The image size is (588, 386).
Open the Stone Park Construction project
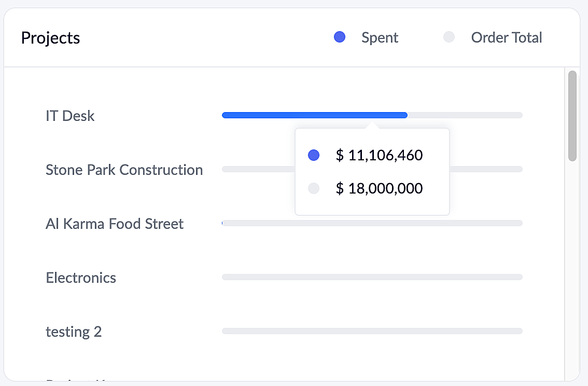tap(124, 170)
